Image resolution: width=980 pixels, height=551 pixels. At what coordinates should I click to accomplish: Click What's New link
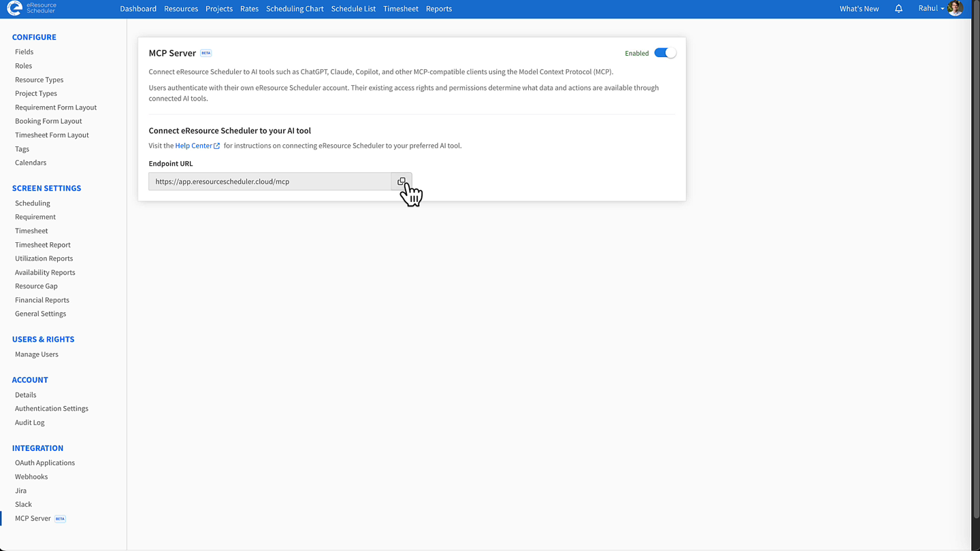click(x=859, y=9)
